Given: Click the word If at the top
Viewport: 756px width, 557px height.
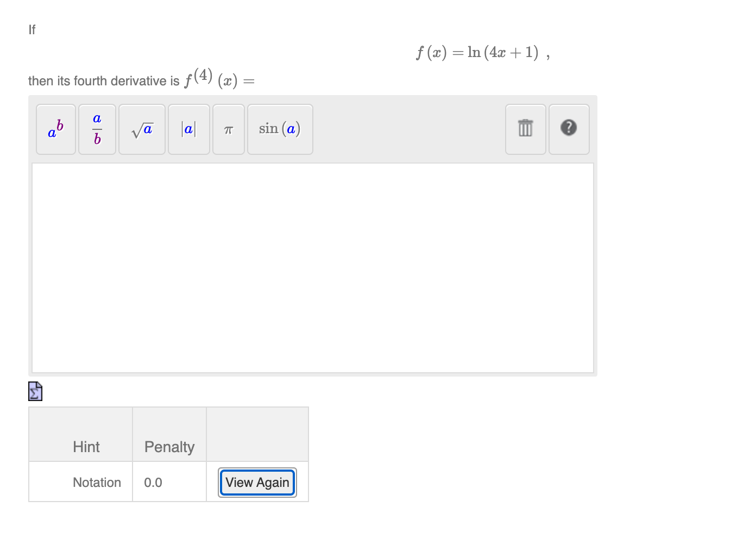Looking at the screenshot, I should coord(31,30).
